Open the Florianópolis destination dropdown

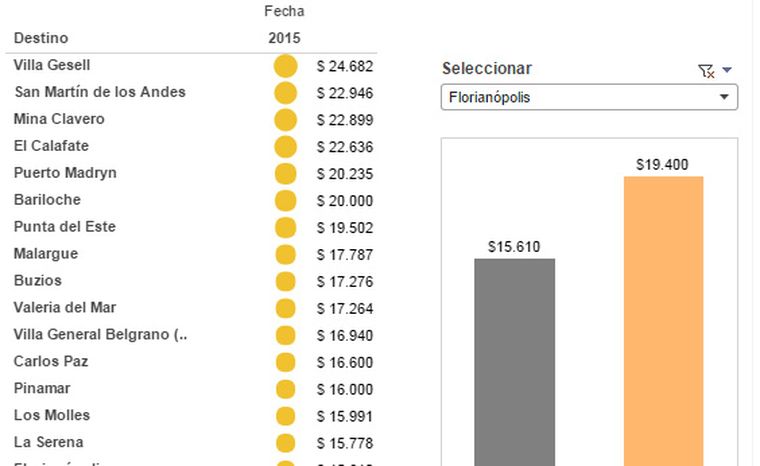pos(589,98)
